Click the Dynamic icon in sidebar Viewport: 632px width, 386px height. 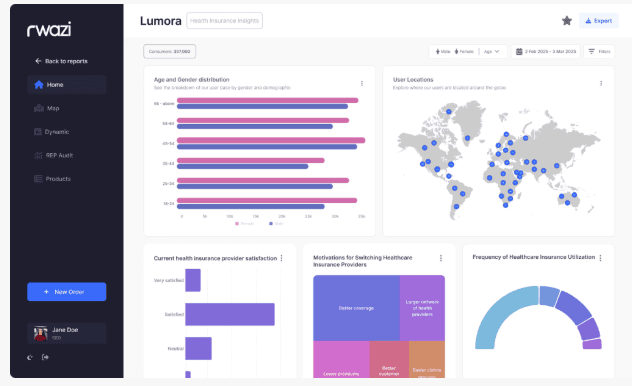point(38,132)
